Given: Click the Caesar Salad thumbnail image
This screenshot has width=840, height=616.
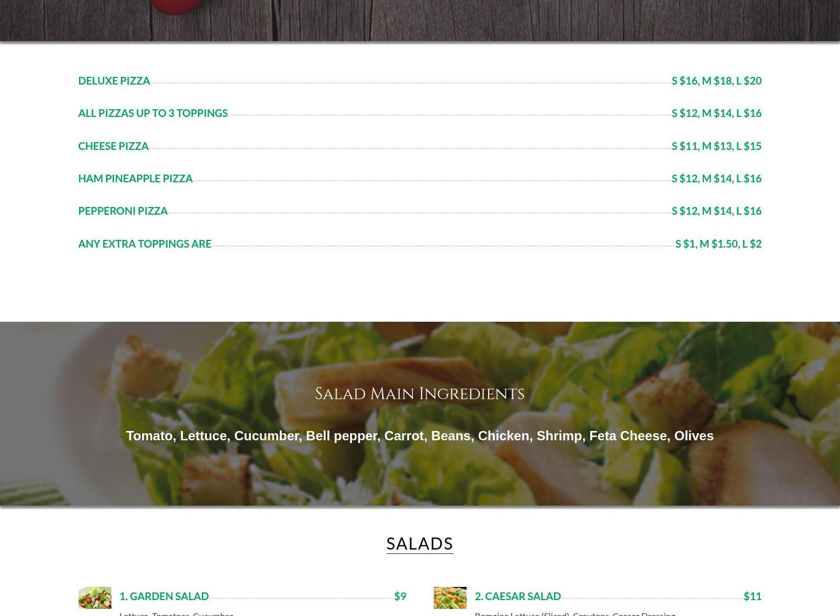Looking at the screenshot, I should coord(450,597).
